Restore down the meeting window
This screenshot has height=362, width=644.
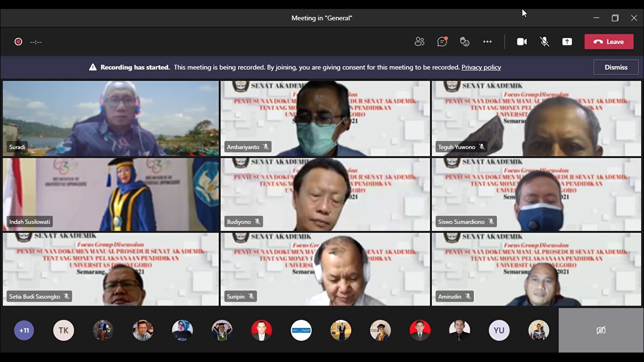pos(615,18)
